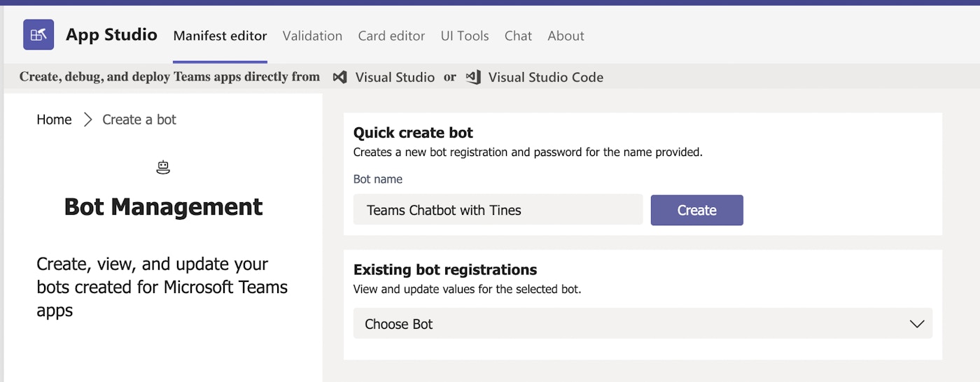Open the Visual Studio link

[395, 78]
